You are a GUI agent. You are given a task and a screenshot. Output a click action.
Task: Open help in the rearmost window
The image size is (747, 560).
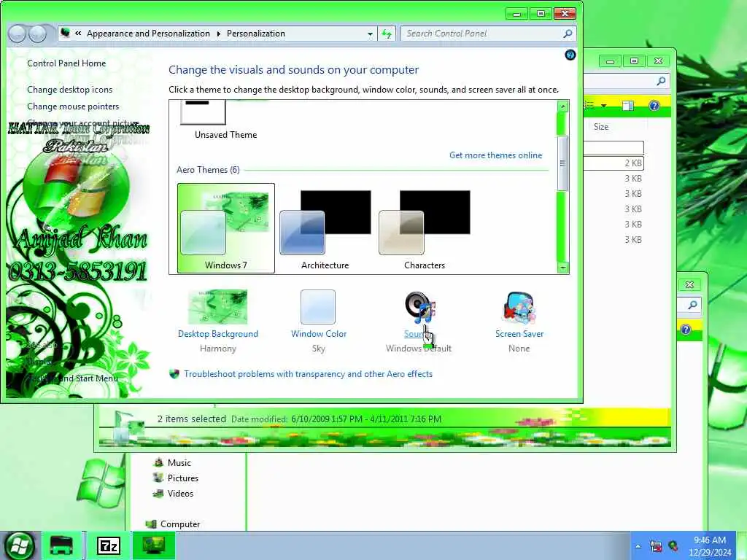pos(686,329)
